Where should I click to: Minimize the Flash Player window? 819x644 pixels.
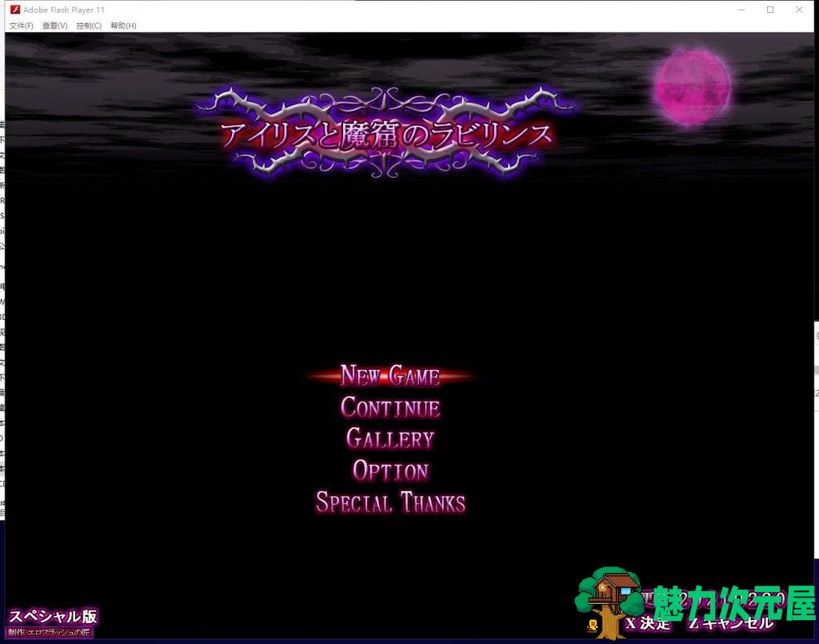[x=741, y=10]
